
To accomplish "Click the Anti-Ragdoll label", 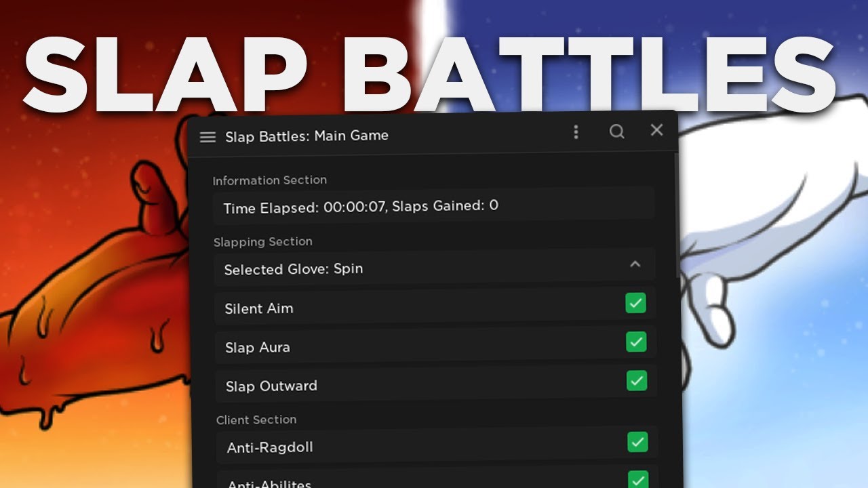I will [270, 447].
